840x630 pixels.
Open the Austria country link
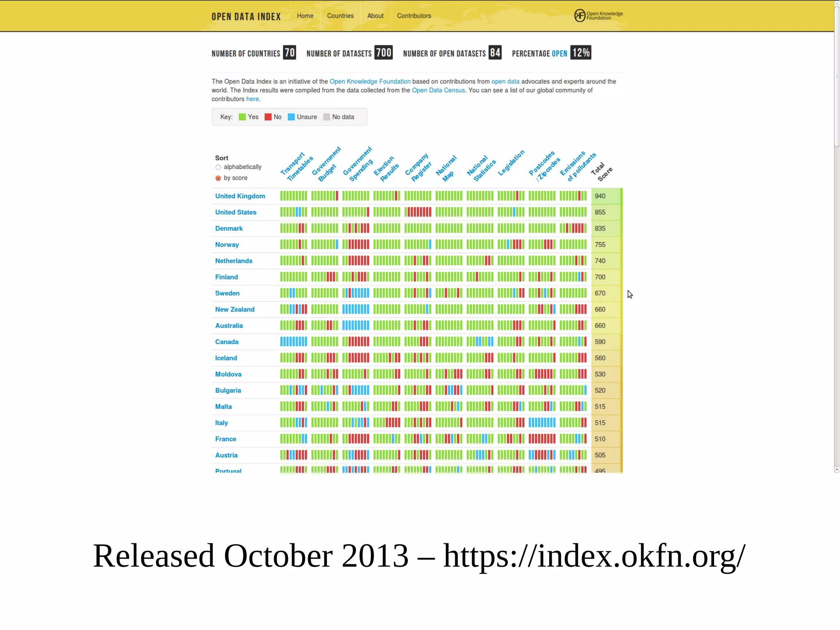[x=226, y=455]
